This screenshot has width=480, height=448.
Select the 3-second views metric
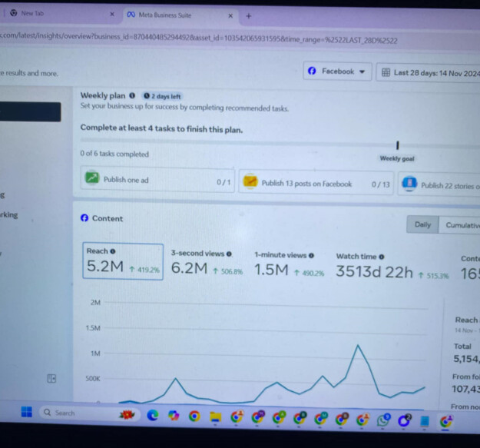coord(207,264)
